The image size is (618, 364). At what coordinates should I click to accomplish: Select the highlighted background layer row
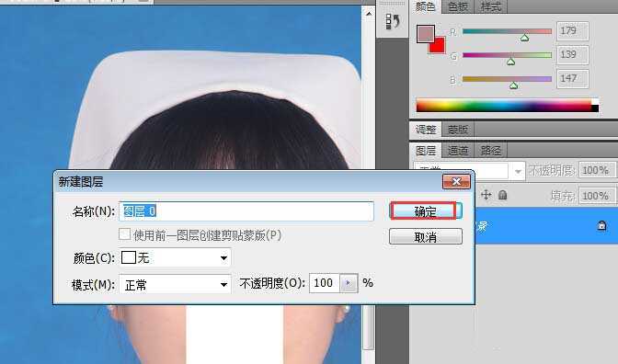tap(546, 226)
